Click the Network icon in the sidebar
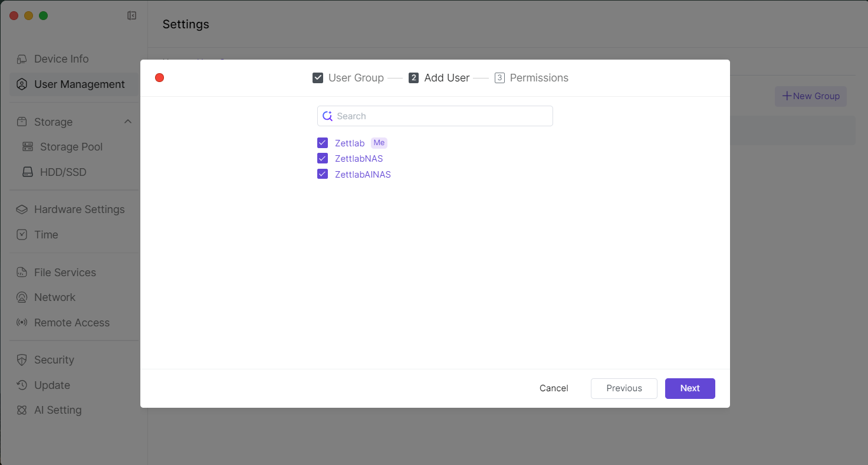 coord(22,297)
